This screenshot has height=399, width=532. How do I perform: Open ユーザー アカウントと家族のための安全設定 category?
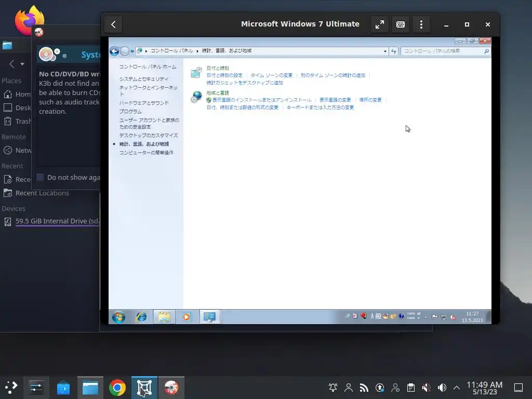149,123
